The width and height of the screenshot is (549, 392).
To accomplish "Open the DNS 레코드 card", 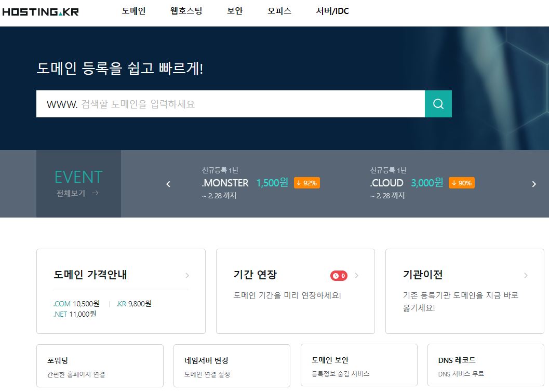I will [485, 365].
